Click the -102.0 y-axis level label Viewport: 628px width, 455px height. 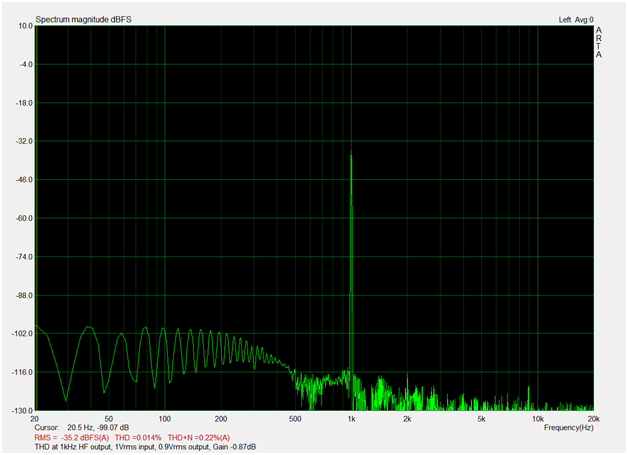pos(21,334)
